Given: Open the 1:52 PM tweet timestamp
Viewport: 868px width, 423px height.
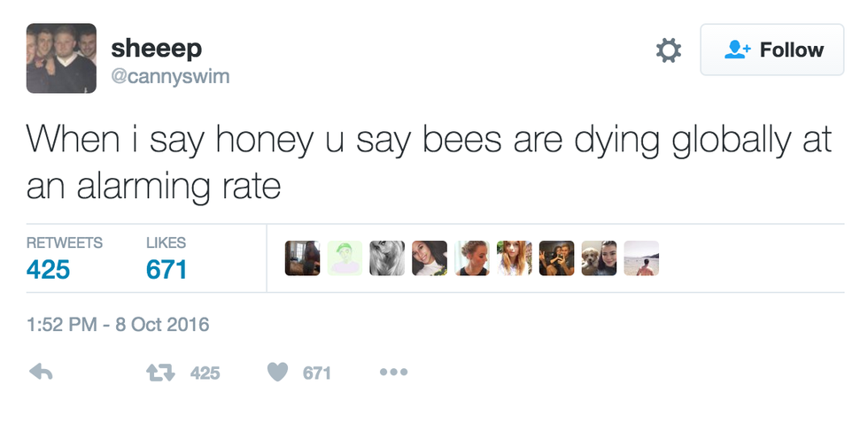Looking at the screenshot, I should tap(118, 325).
